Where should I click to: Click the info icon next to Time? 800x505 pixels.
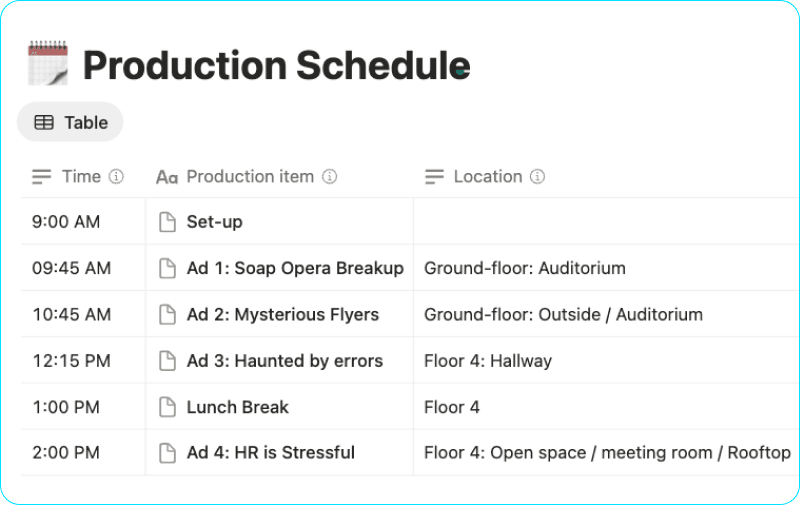(116, 177)
